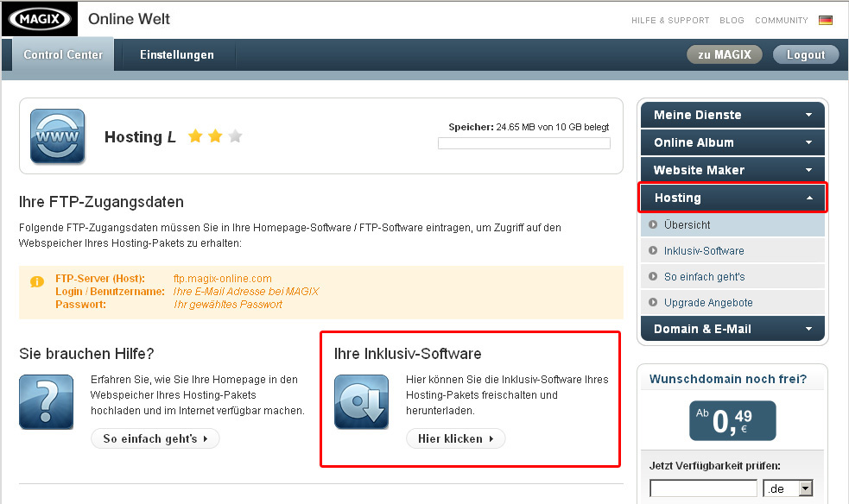Expand the Domain & E-Mail section
Screen dimensions: 849x504
click(x=732, y=329)
